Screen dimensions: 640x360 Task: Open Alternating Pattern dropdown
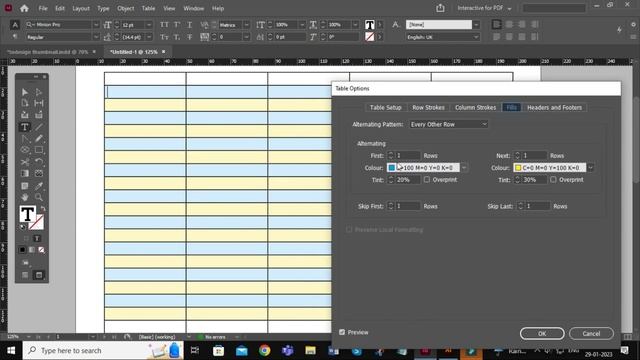[x=448, y=124]
